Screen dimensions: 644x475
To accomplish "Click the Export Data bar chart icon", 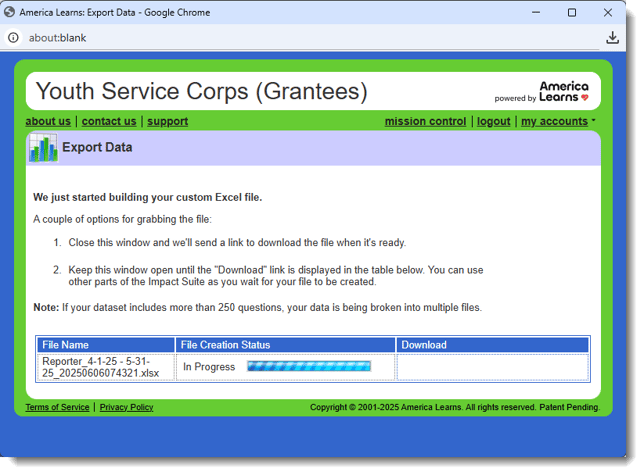I will click(x=43, y=148).
